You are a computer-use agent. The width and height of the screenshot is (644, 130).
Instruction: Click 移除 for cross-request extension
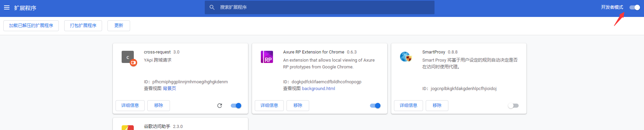click(158, 106)
